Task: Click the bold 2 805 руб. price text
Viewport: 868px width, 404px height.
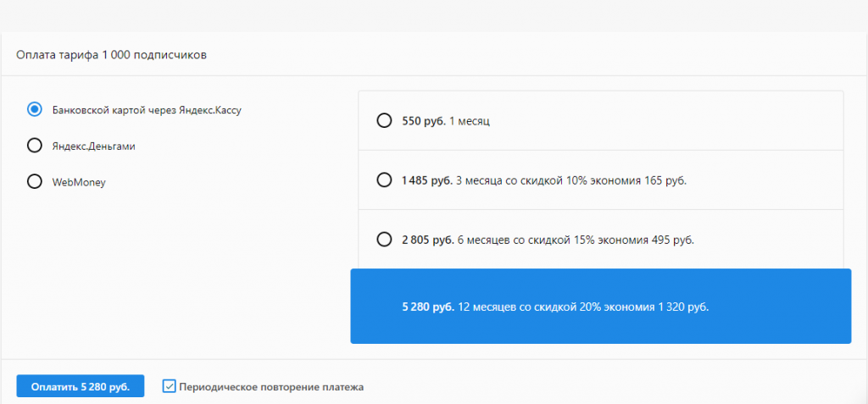Action: [428, 241]
